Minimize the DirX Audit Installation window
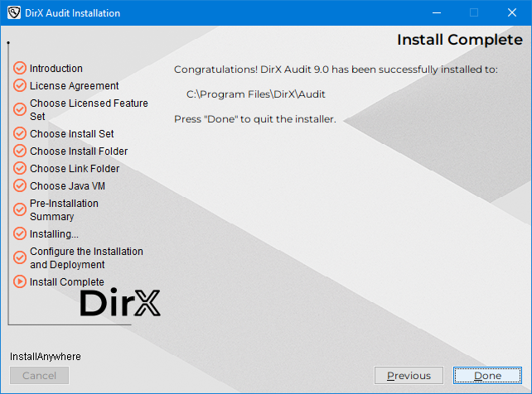 click(436, 13)
